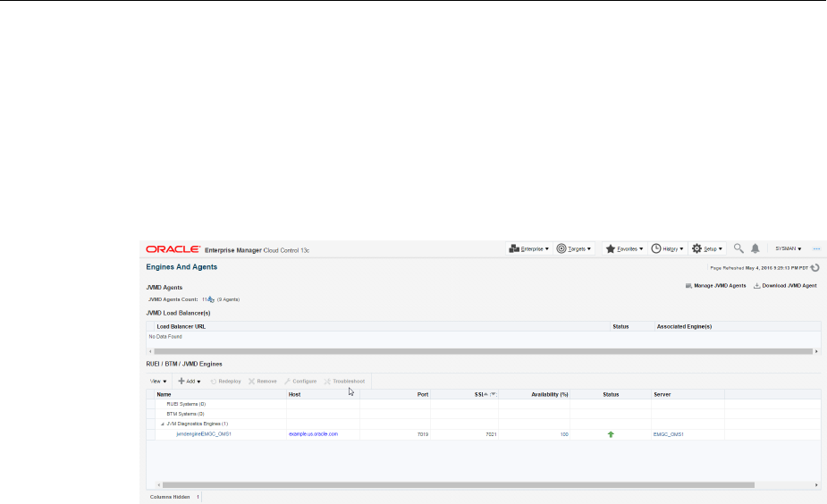Open the example.us.oracle.com host link
Viewport: 827px width, 504px height.
click(313, 434)
